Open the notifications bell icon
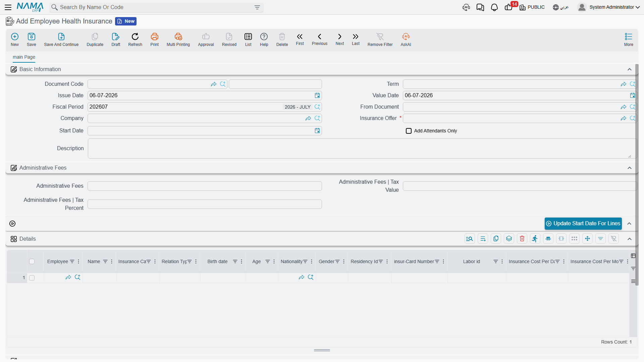The image size is (644, 362). [x=494, y=7]
